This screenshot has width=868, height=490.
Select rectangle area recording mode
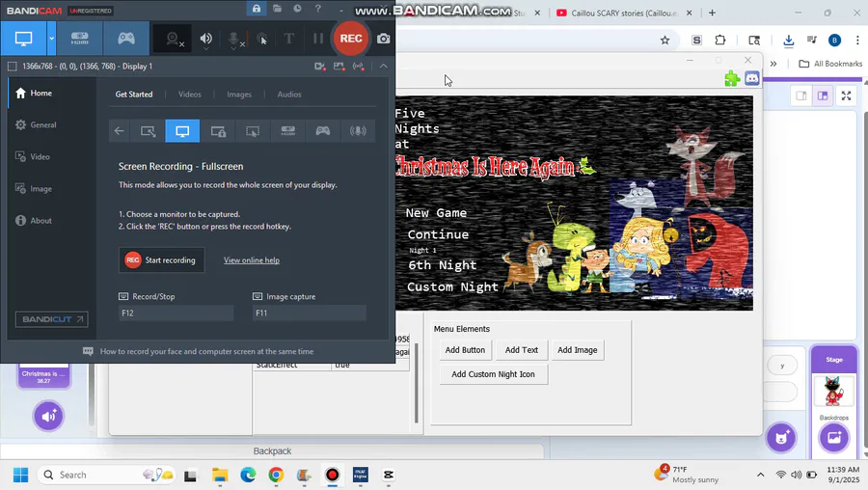tap(148, 131)
